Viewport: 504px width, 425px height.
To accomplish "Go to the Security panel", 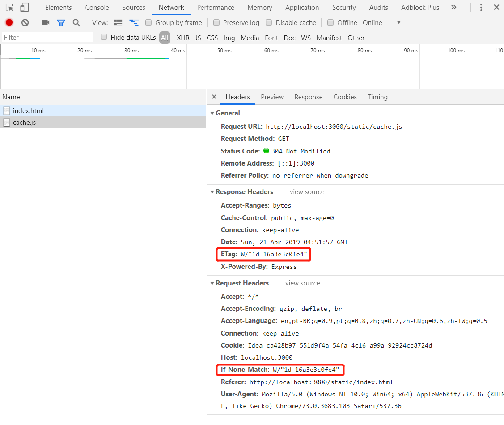I will pos(344,8).
